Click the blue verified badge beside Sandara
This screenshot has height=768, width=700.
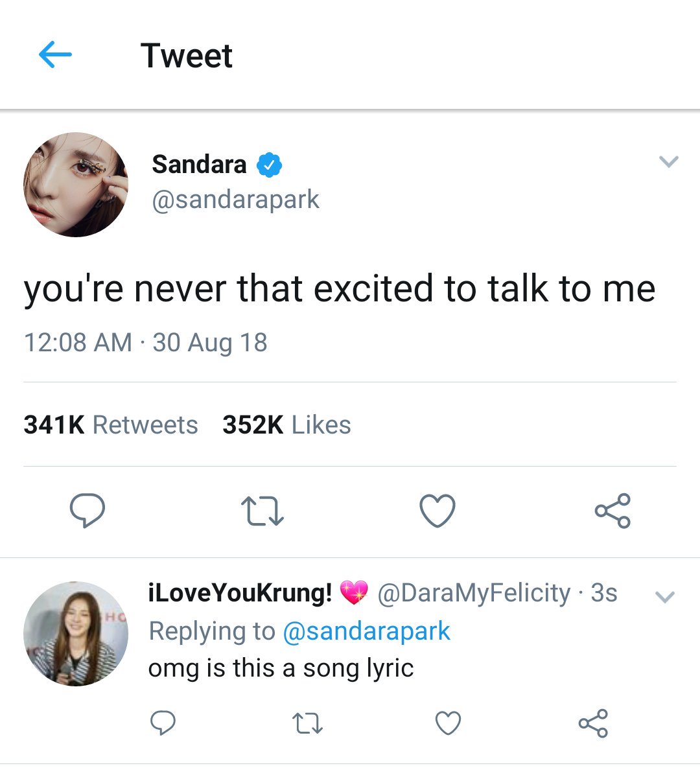(x=270, y=165)
